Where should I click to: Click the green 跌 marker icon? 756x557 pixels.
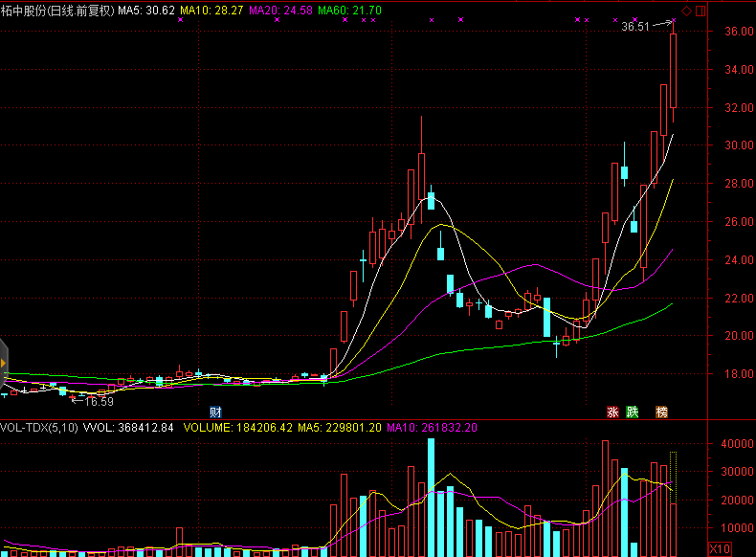click(x=632, y=412)
